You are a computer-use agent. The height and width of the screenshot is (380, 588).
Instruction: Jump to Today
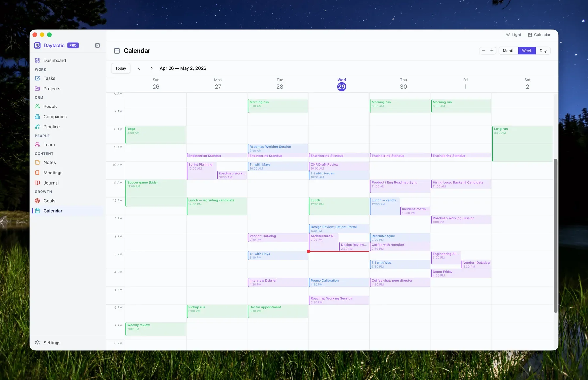click(x=121, y=68)
